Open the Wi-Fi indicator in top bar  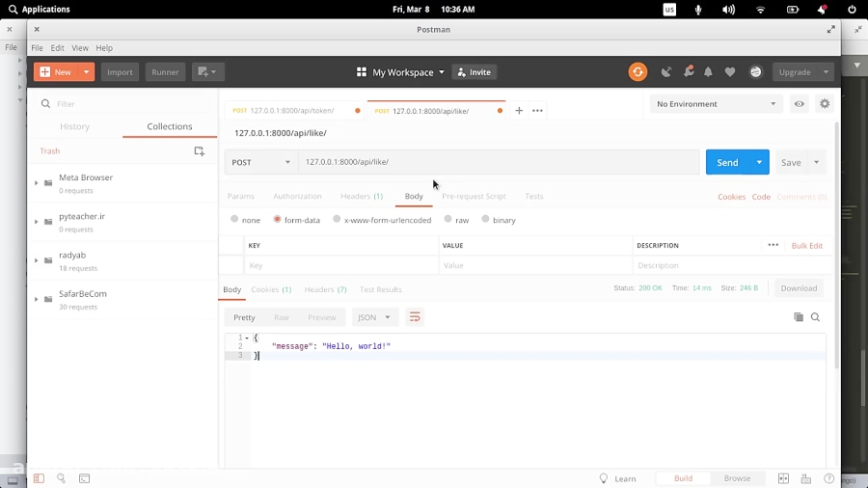click(x=761, y=10)
